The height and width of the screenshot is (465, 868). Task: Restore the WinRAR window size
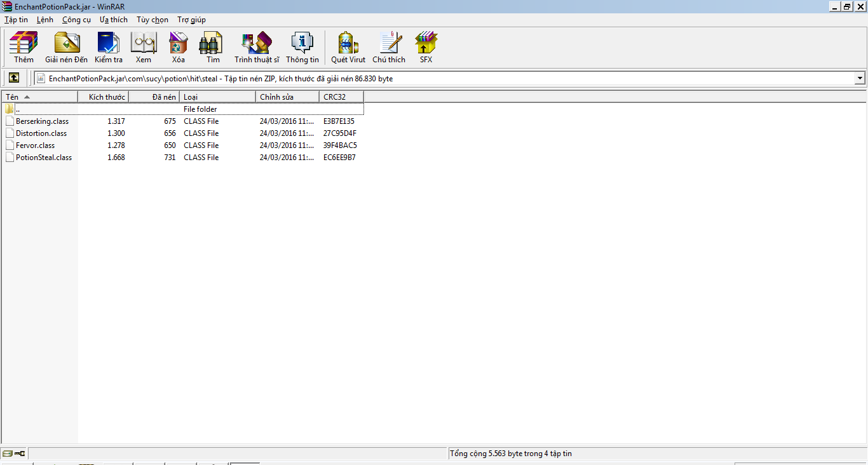(x=848, y=6)
